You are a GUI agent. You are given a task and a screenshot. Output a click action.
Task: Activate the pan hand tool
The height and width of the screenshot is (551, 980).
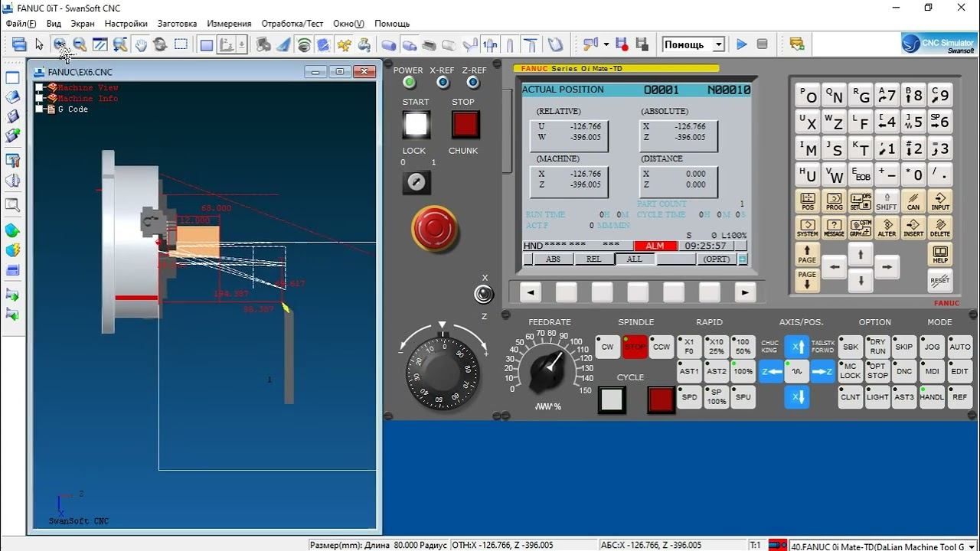coord(141,45)
